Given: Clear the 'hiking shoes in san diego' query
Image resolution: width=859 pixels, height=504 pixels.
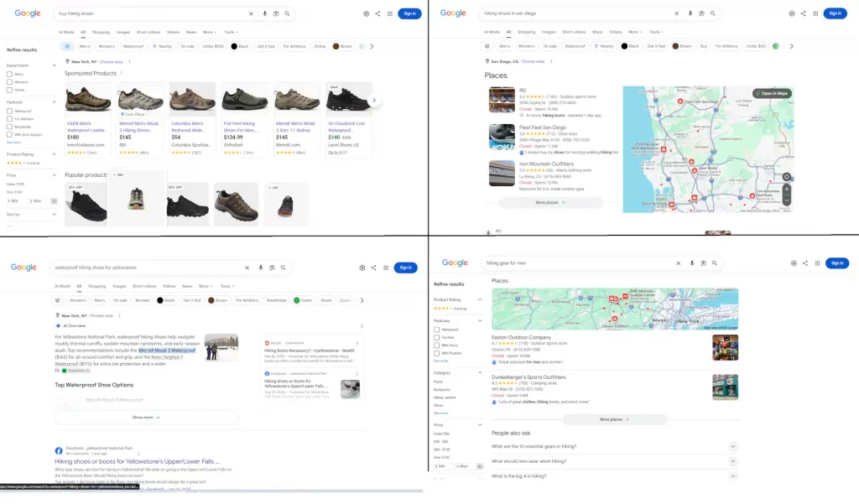Looking at the screenshot, I should pos(677,13).
